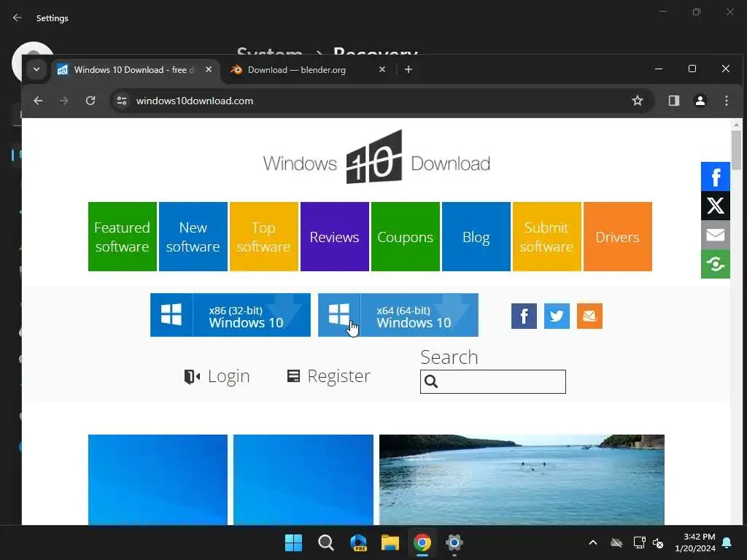Open network tray icon
Viewport: 747px width, 560px height.
[639, 542]
